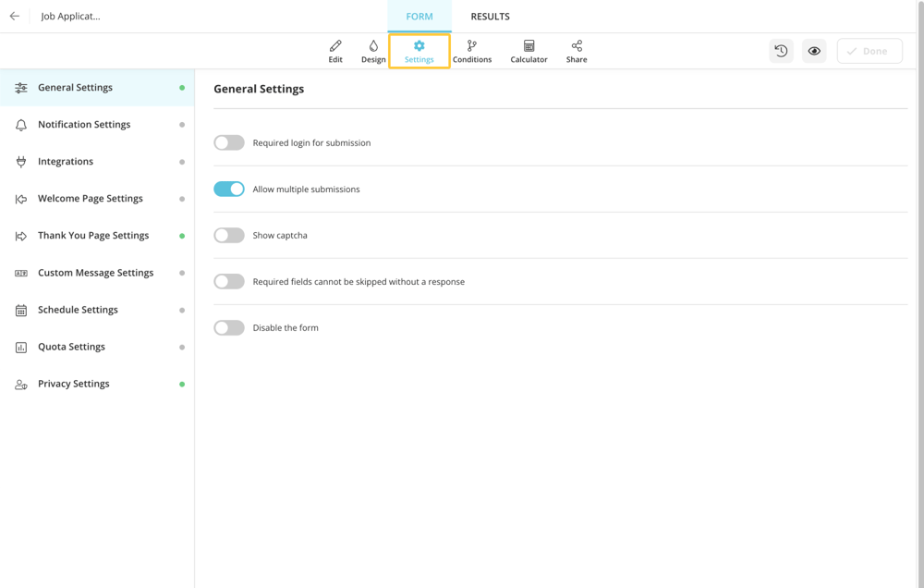Enable Required login for submission toggle
The image size is (924, 588).
[229, 142]
